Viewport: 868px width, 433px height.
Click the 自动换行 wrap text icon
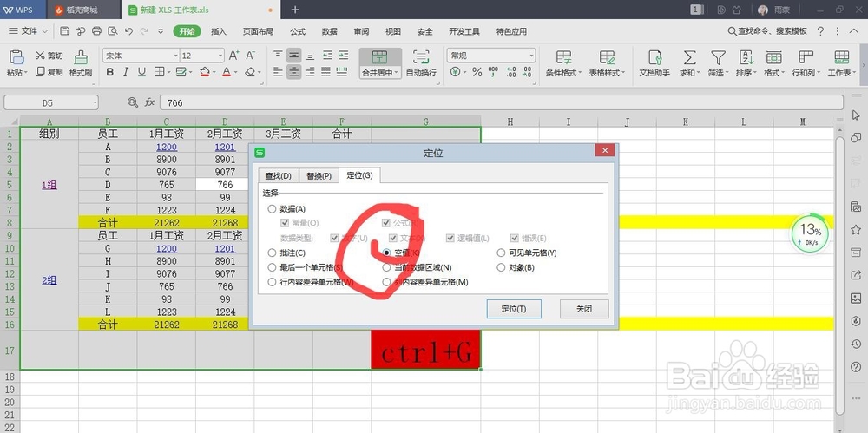click(421, 57)
